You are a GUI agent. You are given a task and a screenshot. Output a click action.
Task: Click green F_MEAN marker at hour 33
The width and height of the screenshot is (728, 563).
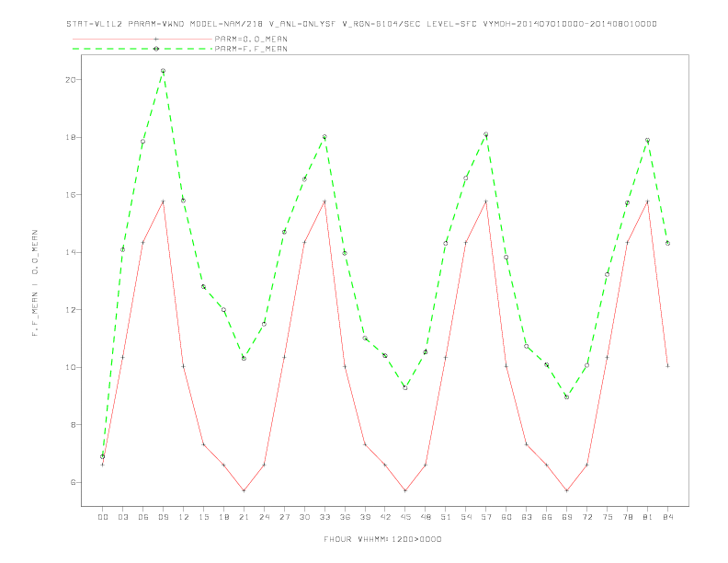click(324, 137)
